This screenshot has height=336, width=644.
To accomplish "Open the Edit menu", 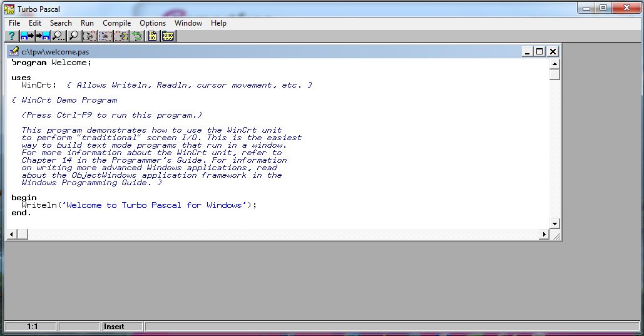I will pyautogui.click(x=35, y=23).
